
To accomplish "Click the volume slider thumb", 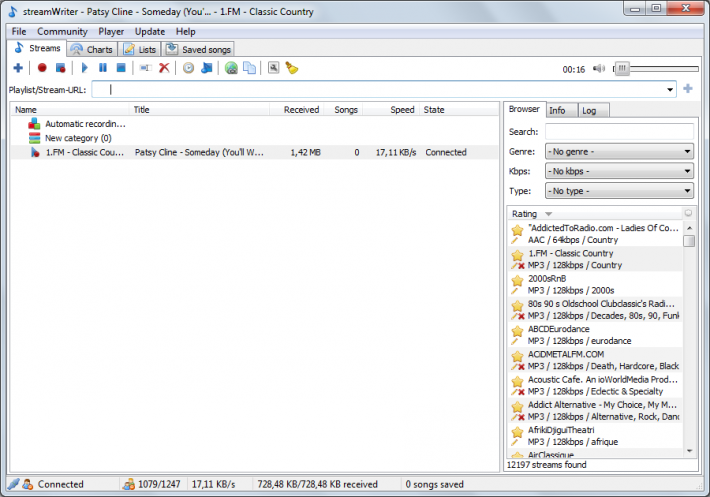I will click(622, 69).
